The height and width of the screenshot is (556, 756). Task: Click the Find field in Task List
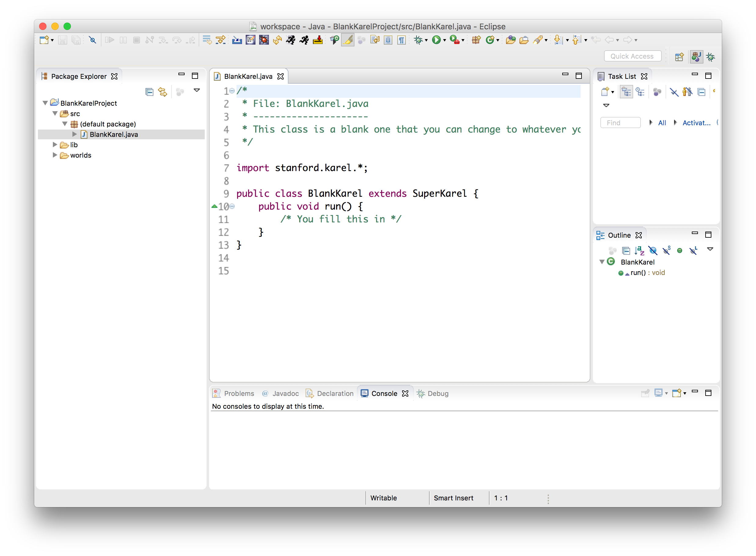click(620, 123)
